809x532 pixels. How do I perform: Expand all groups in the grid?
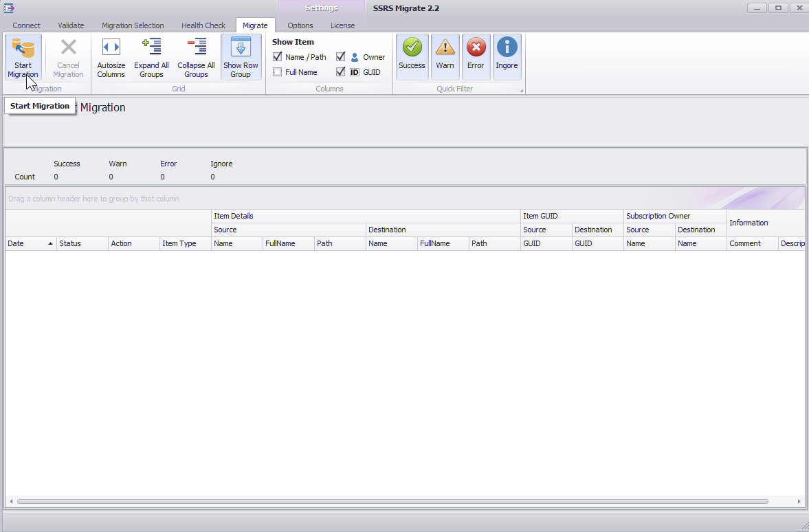coord(151,57)
